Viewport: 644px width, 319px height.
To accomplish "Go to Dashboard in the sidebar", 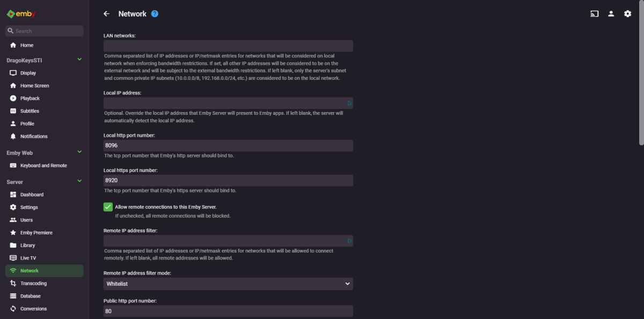I will (x=32, y=195).
